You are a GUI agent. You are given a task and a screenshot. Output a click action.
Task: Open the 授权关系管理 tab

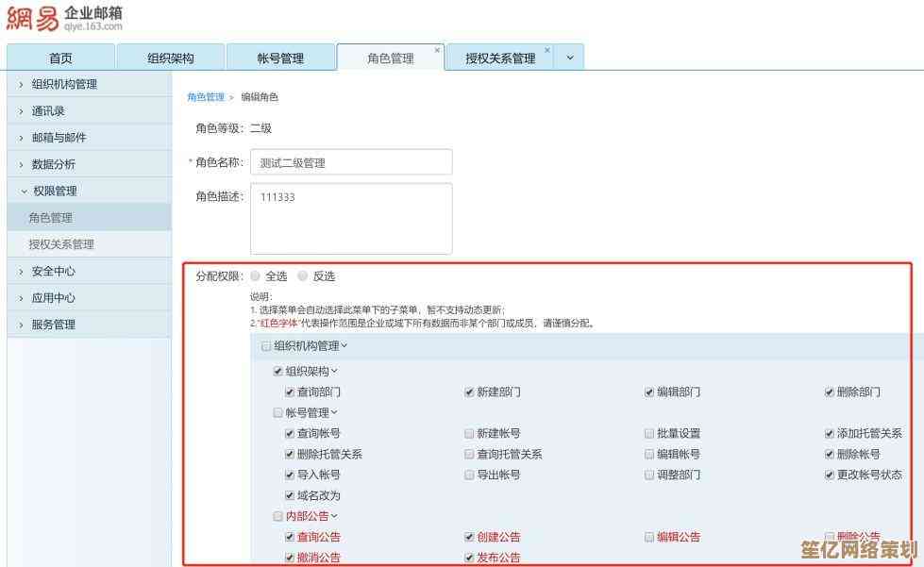[499, 57]
